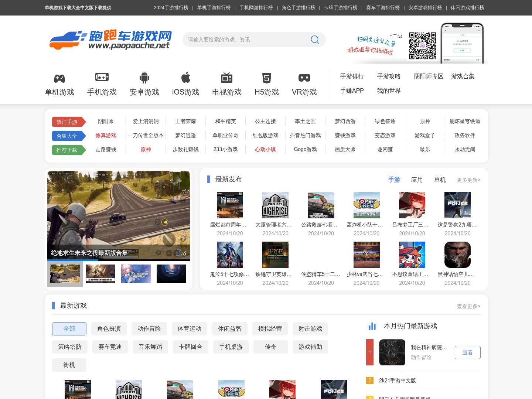This screenshot has width=532, height=399.
Task: Open 王者荣耀 hot game link
Action: coord(185,122)
